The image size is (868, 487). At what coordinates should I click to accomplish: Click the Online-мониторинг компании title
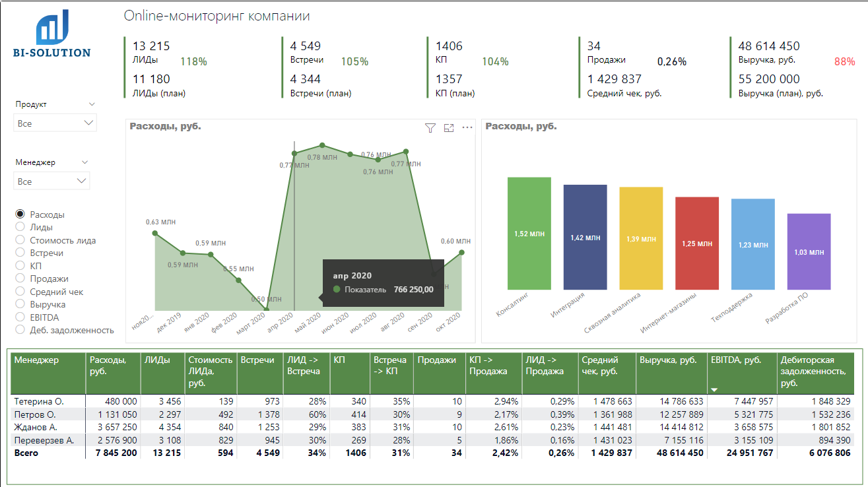217,16
